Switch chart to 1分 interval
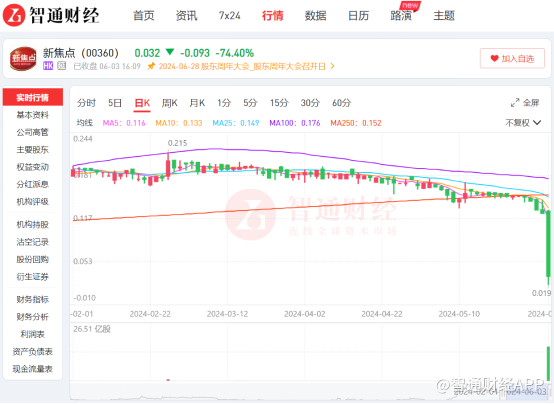Image resolution: width=554 pixels, height=404 pixels. pyautogui.click(x=224, y=103)
